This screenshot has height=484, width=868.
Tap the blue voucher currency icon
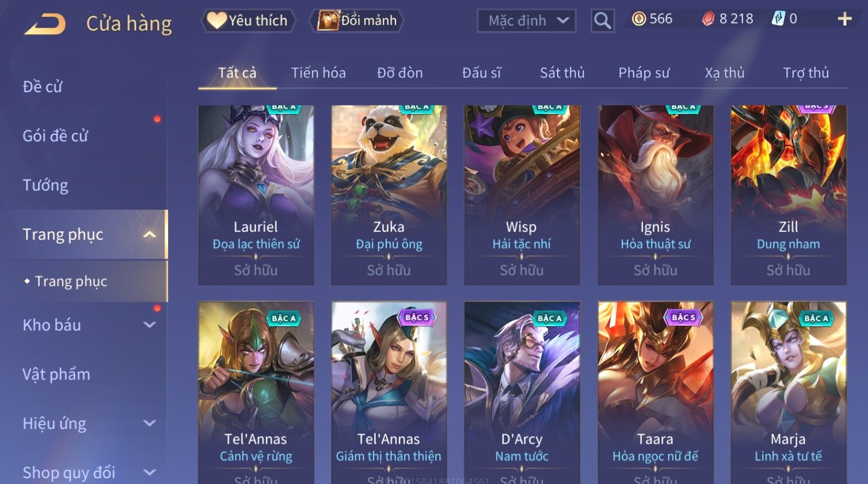click(x=778, y=19)
